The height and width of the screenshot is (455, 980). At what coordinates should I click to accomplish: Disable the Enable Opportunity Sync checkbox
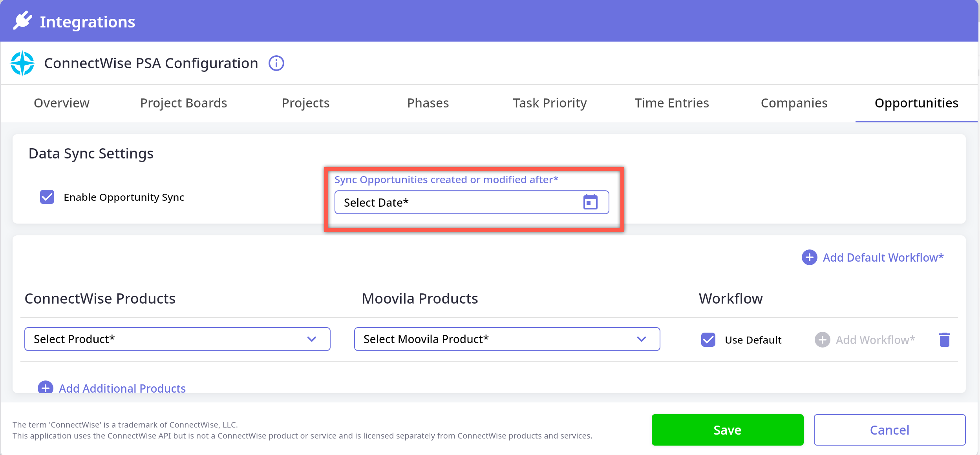coord(47,197)
